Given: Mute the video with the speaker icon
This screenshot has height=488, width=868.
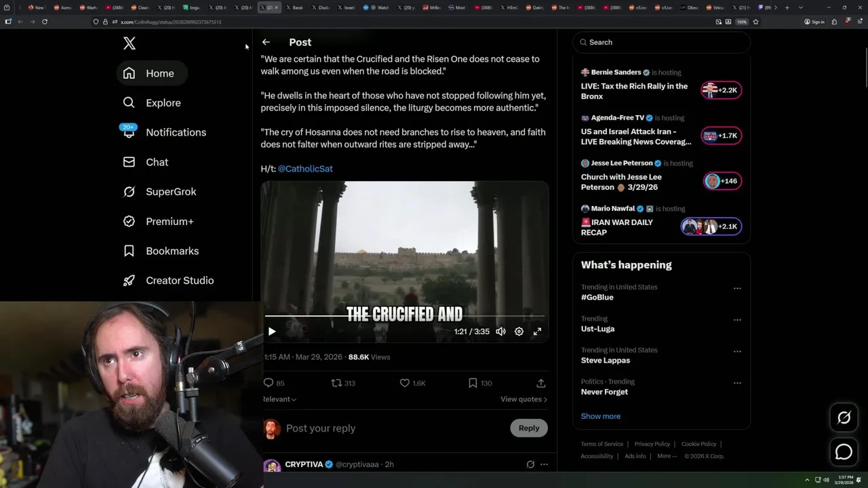Looking at the screenshot, I should (500, 331).
